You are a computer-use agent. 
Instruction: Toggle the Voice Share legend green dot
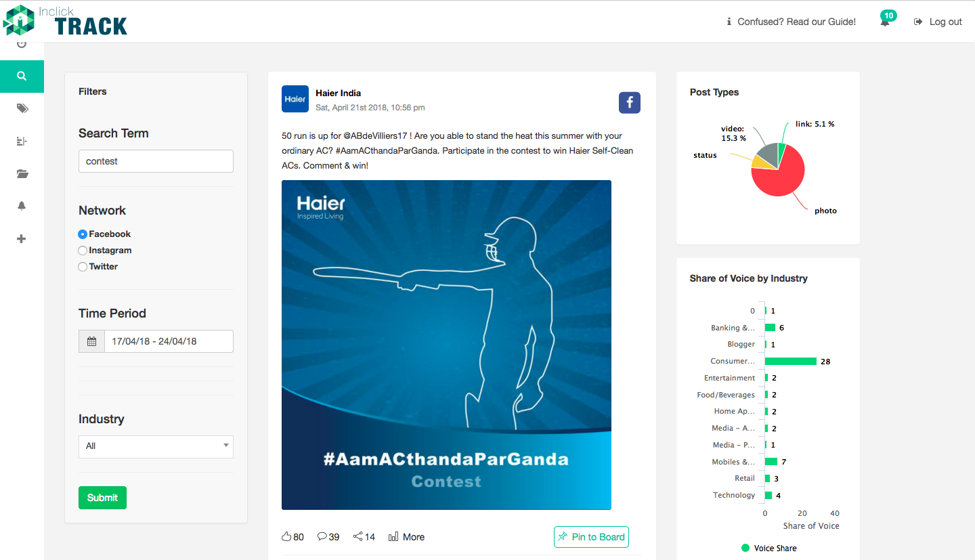coord(745,548)
